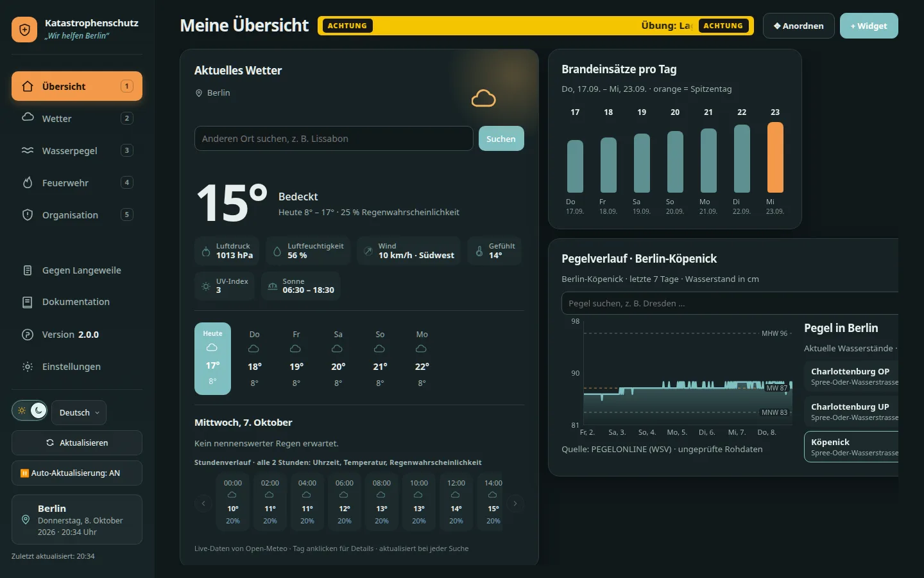Click the 08:00 hourly forecast card
924x578 pixels.
(x=382, y=502)
